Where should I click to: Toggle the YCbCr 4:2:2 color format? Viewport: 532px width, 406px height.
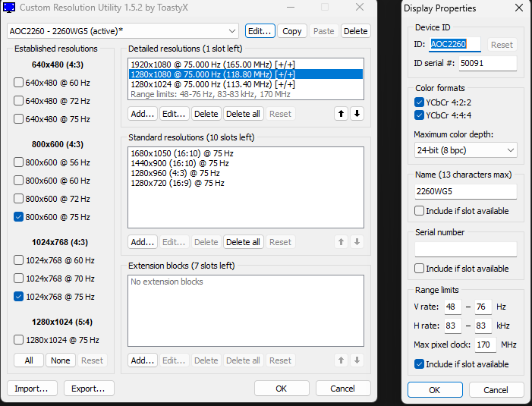[420, 102]
